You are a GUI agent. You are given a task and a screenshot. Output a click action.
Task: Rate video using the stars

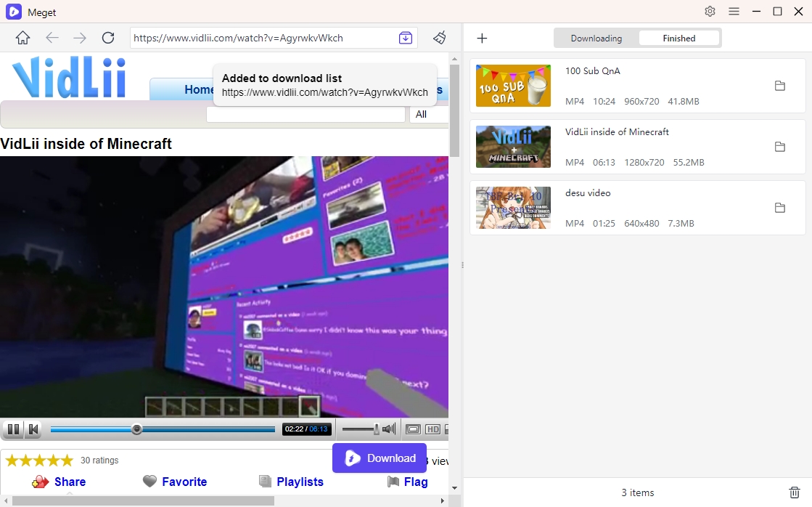tap(39, 461)
